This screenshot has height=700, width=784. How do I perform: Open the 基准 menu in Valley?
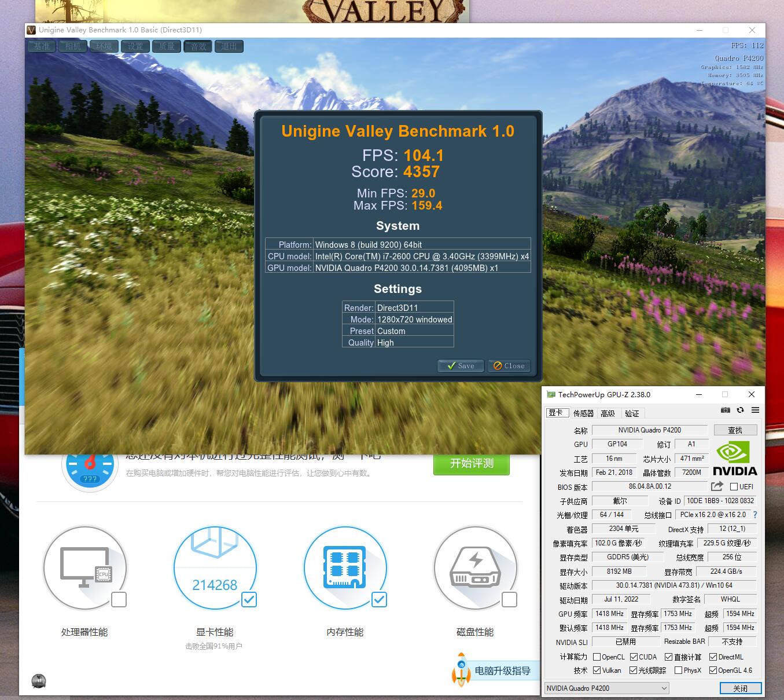[42, 46]
